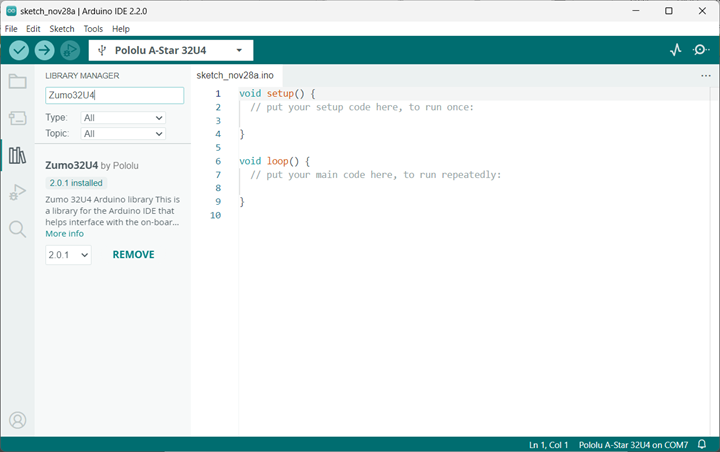The width and height of the screenshot is (720, 452).
Task: Open the Sketchbook folder panel
Action: (17, 82)
